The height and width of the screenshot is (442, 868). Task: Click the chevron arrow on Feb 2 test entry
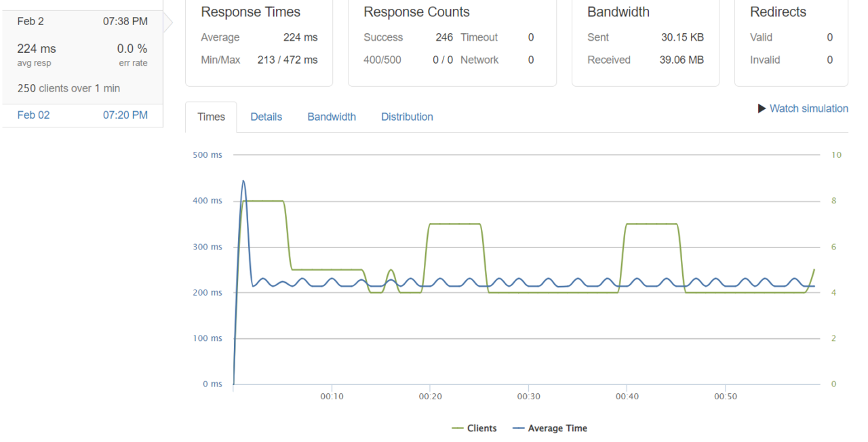click(x=168, y=21)
